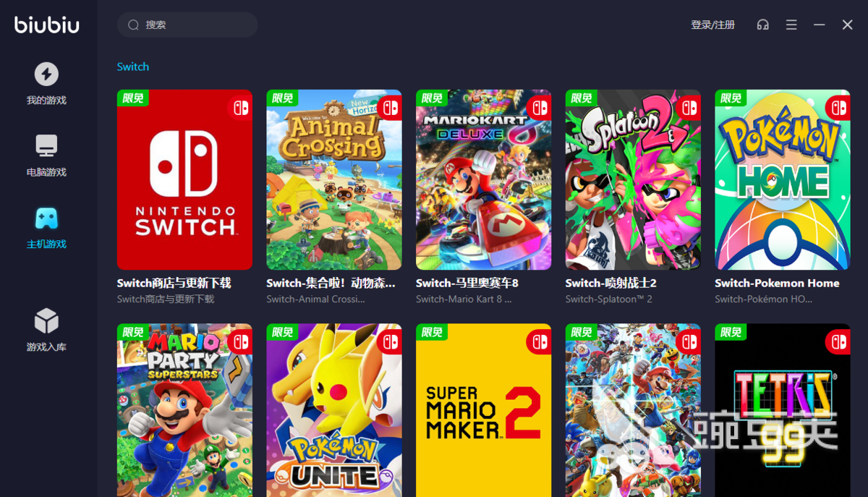Click the Switch-马里奥赛车8 title text

pos(467,283)
